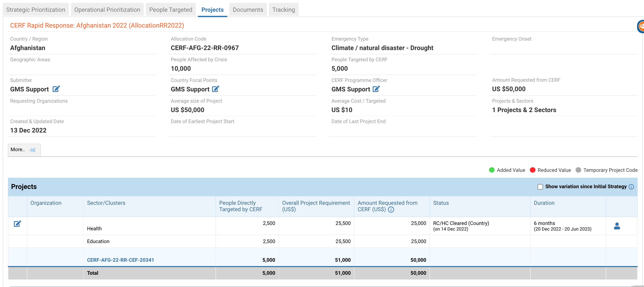Click allocation code CERF-AFG-22-RR-0967
Viewport: 644px width, 287px height.
pos(205,48)
